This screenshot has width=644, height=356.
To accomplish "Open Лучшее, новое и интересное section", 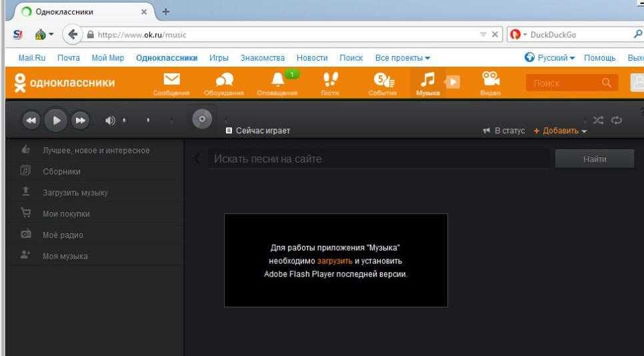I will 95,150.
